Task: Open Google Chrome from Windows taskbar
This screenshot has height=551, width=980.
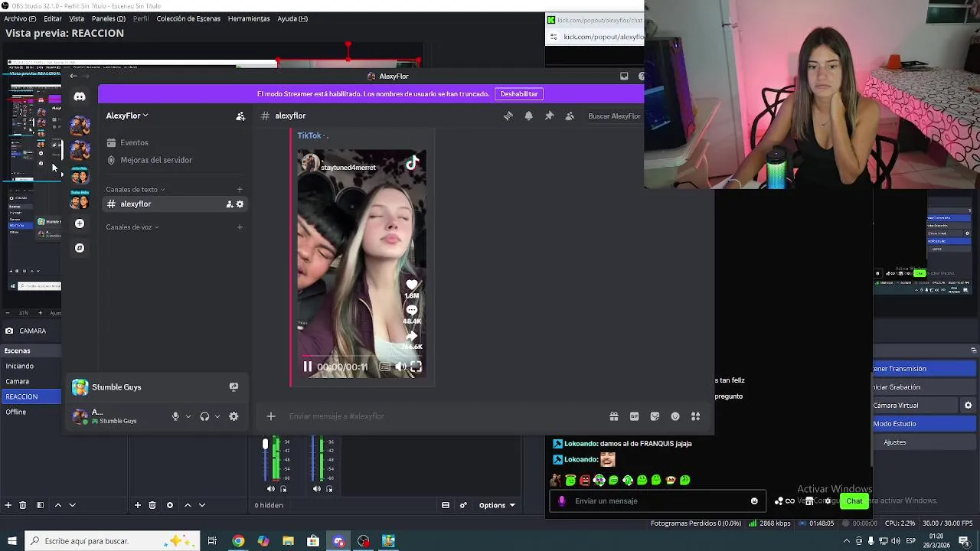Action: [x=238, y=541]
